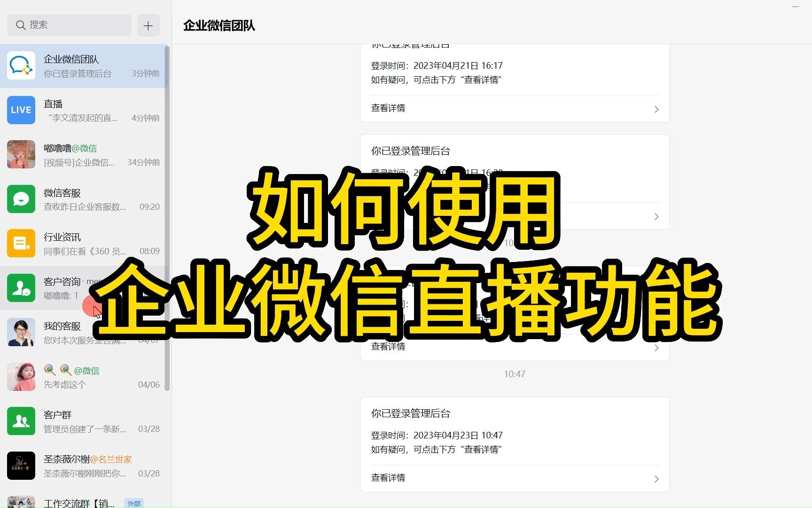812x508 pixels.
Task: Open the 嘟噜噜@微信 avatar
Action: point(21,154)
